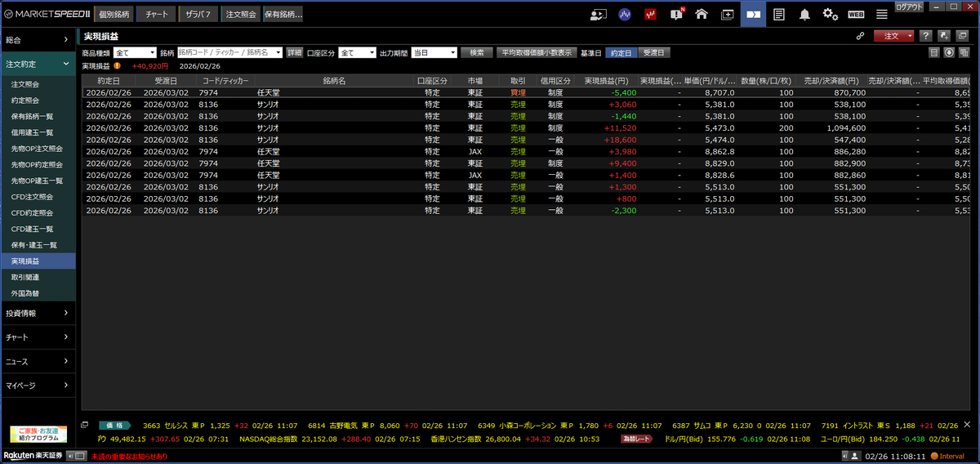Click the 為替レート ticker label
980x464 pixels.
coord(637,439)
